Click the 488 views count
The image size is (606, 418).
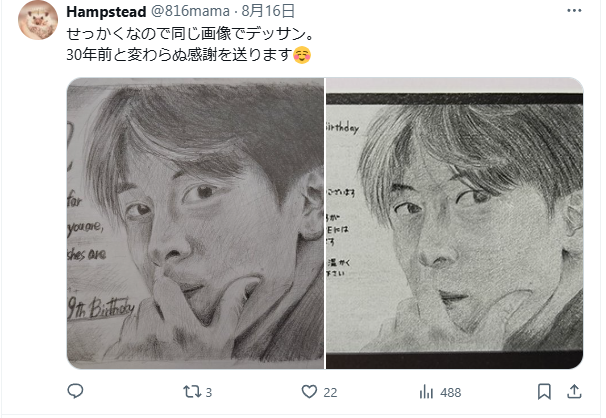coord(451,393)
